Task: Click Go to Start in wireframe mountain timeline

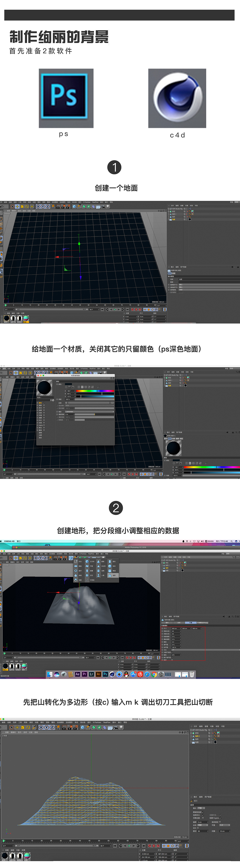Action: tap(115, 846)
